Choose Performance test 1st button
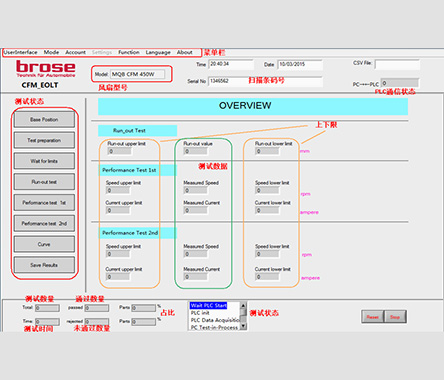This screenshot has height=380, width=444. [x=44, y=203]
